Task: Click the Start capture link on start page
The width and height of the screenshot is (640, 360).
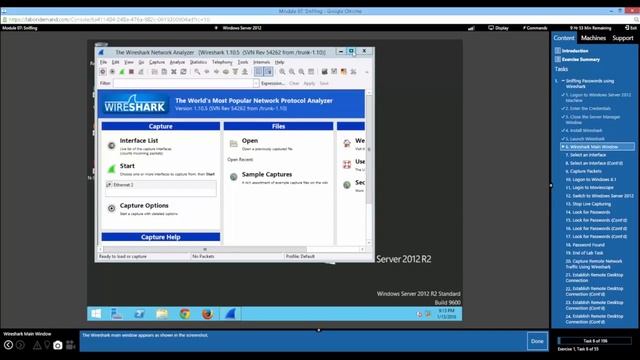Action: (127, 166)
